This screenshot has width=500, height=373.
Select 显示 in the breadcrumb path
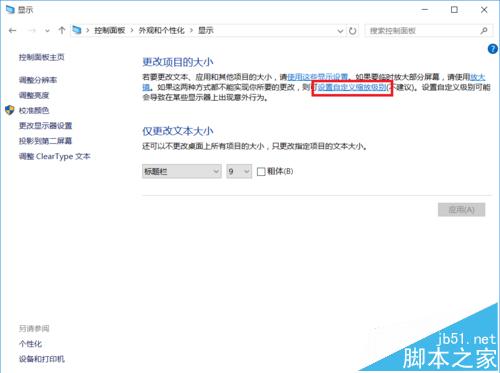coord(206,31)
